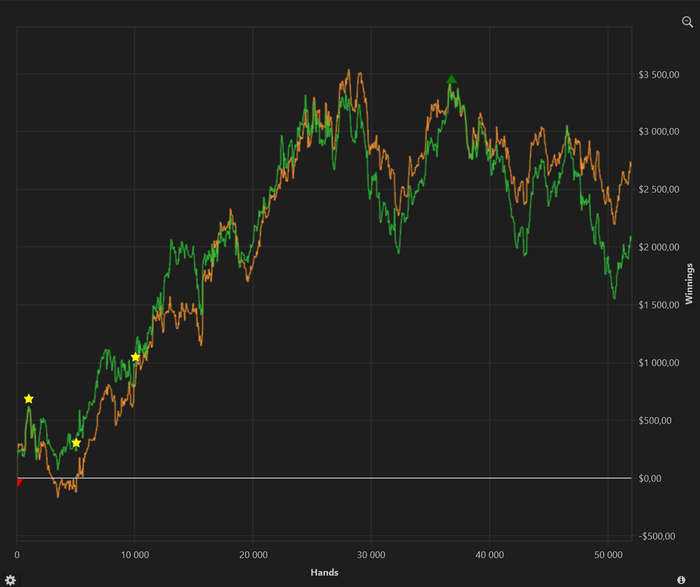Click the $500,00 axis label

(x=655, y=420)
